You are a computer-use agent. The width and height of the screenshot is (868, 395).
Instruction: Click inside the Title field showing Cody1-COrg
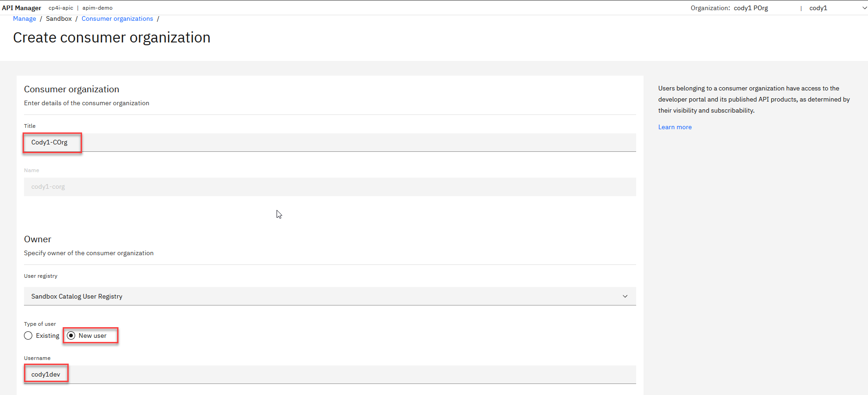pyautogui.click(x=184, y=142)
